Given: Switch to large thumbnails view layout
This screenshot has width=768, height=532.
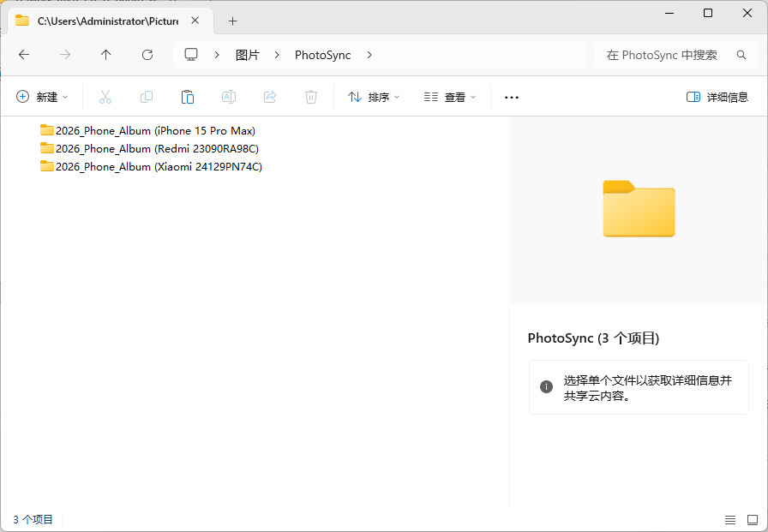Looking at the screenshot, I should [753, 520].
